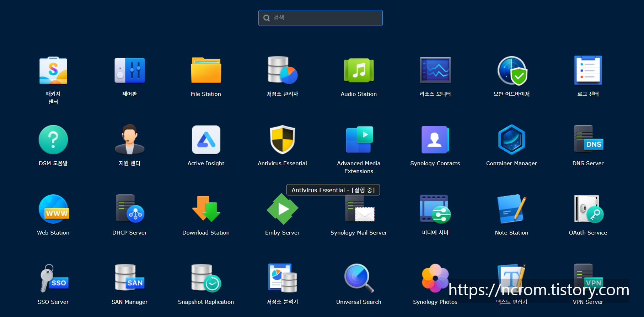644x317 pixels.
Task: Open Security Advisor (보안 어드바이저)
Action: (512, 70)
